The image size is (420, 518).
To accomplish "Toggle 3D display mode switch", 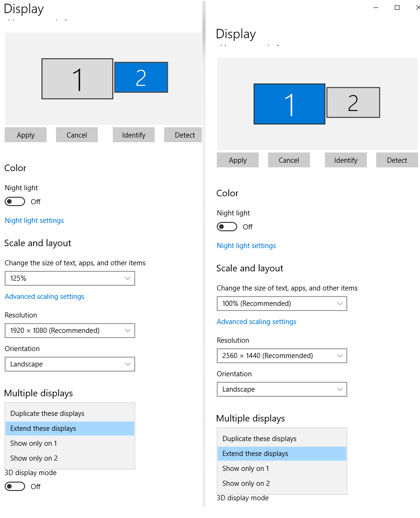I will point(15,486).
